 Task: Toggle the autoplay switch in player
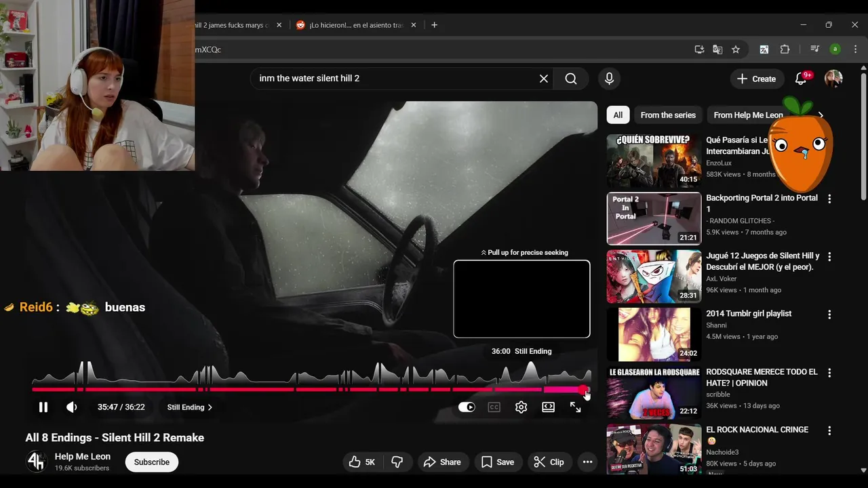point(467,407)
